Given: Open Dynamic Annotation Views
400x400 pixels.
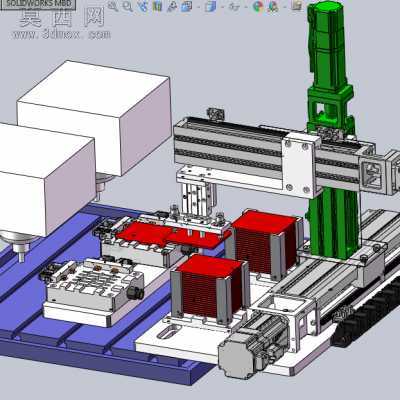Looking at the screenshot, I should click(x=172, y=6).
